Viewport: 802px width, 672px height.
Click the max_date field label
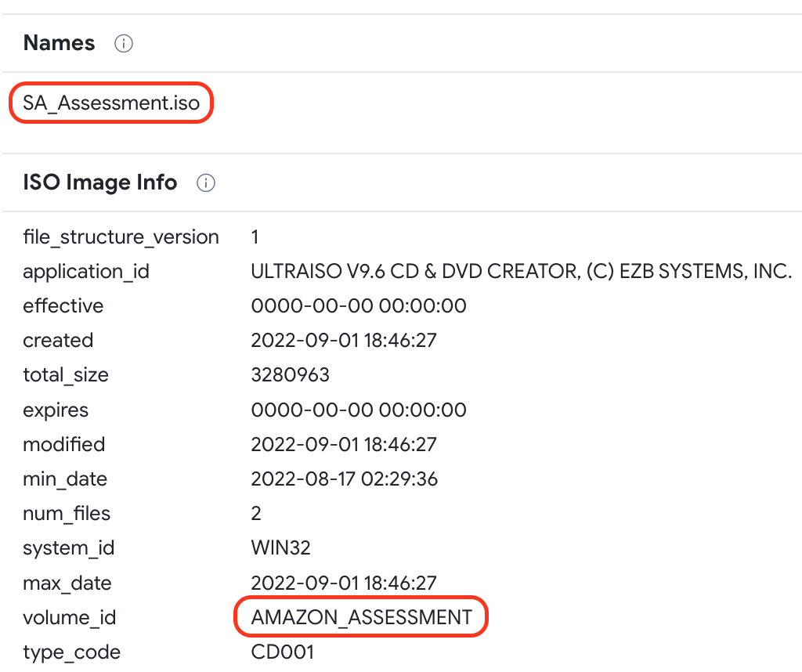[x=67, y=583]
